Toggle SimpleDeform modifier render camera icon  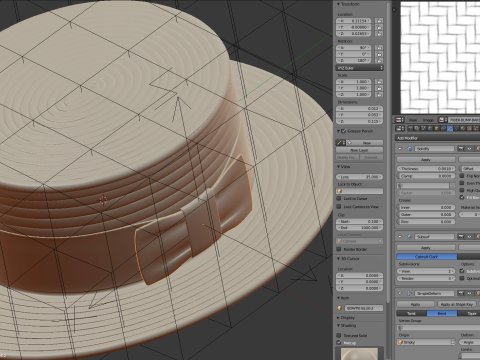click(x=461, y=293)
